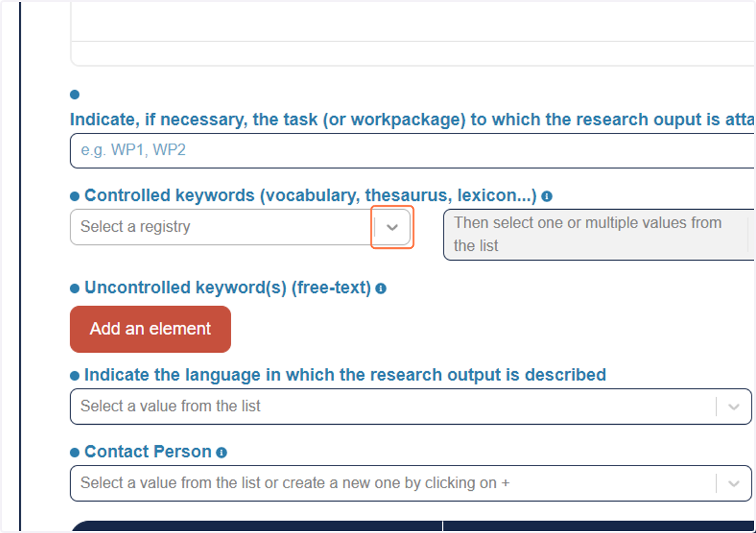Click the 'Then select one or multiple values' field
Screen dimensions: 756x533
(599, 234)
